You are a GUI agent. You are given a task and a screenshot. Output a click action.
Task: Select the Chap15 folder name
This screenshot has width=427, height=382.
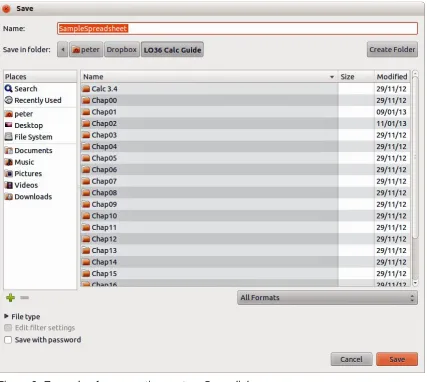click(x=104, y=273)
